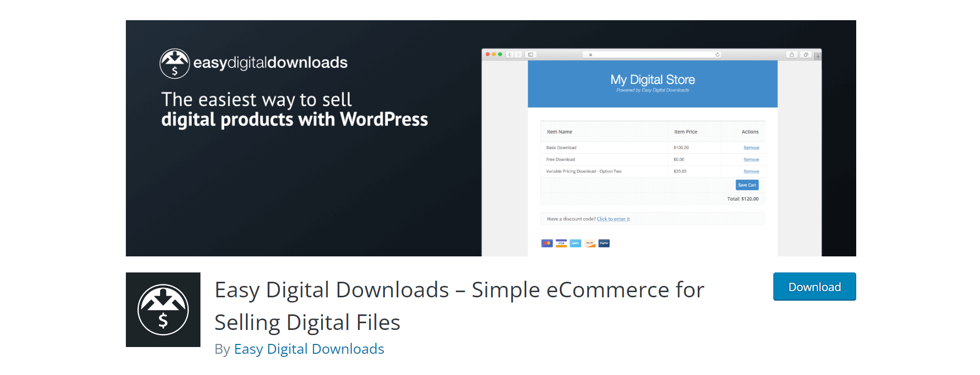Click Remove link for Free Download row
This screenshot has height=375, width=980.
pos(751,160)
